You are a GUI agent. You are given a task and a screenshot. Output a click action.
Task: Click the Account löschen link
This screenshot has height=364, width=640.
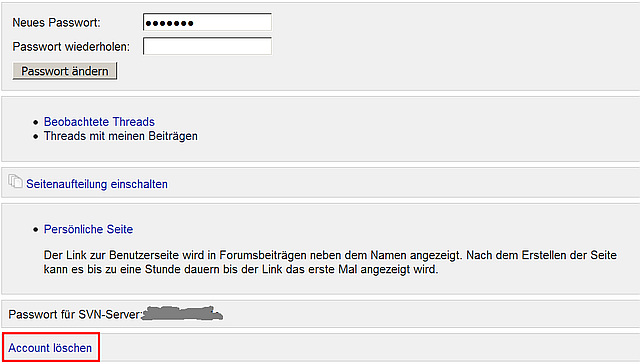pos(50,348)
